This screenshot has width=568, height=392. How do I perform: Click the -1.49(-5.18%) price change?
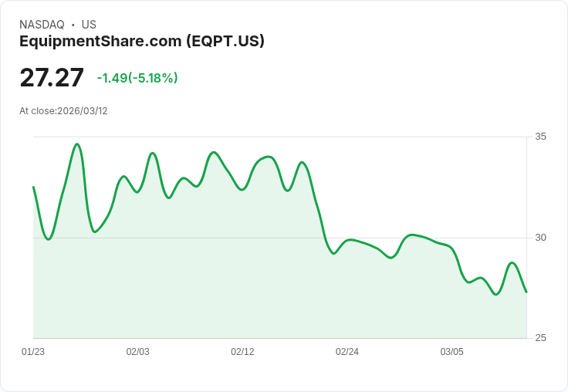137,78
